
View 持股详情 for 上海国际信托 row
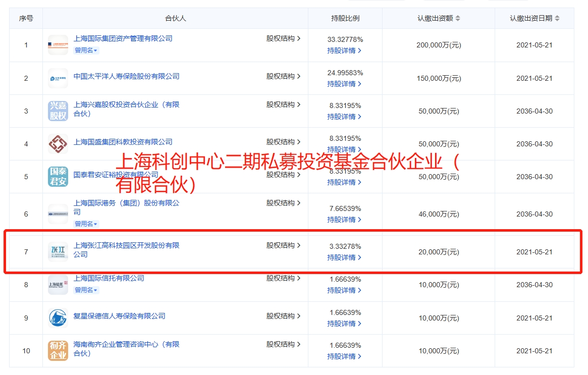tap(344, 290)
